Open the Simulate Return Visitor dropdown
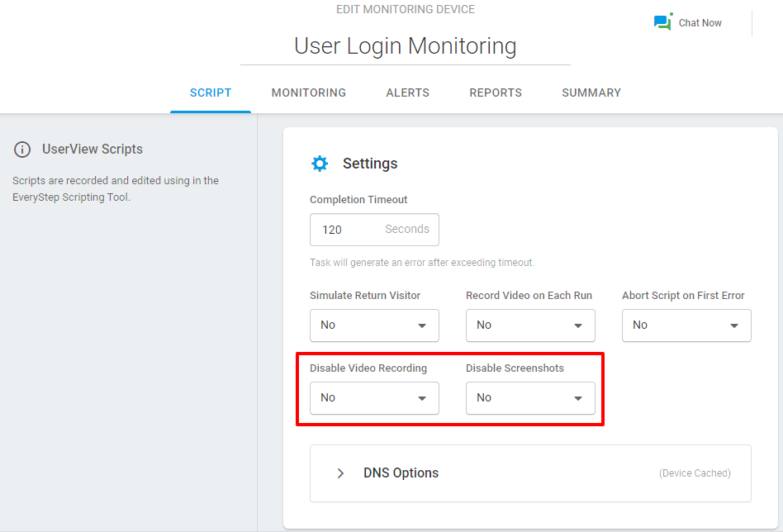 click(x=374, y=325)
